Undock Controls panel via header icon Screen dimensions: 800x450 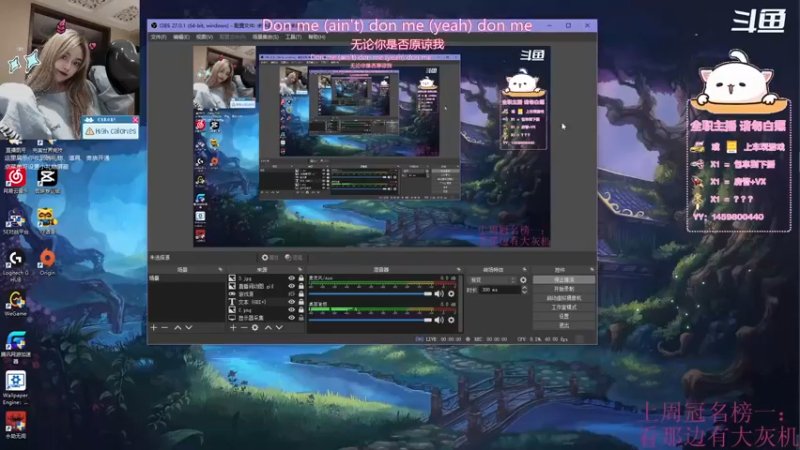coord(592,269)
